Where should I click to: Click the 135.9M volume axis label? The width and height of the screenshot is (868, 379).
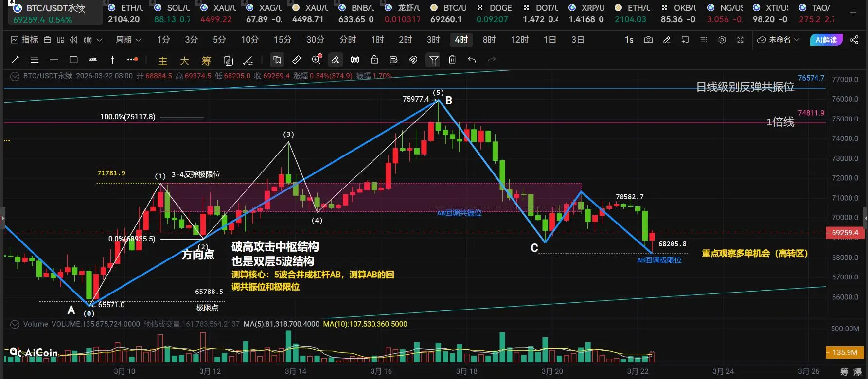click(845, 352)
